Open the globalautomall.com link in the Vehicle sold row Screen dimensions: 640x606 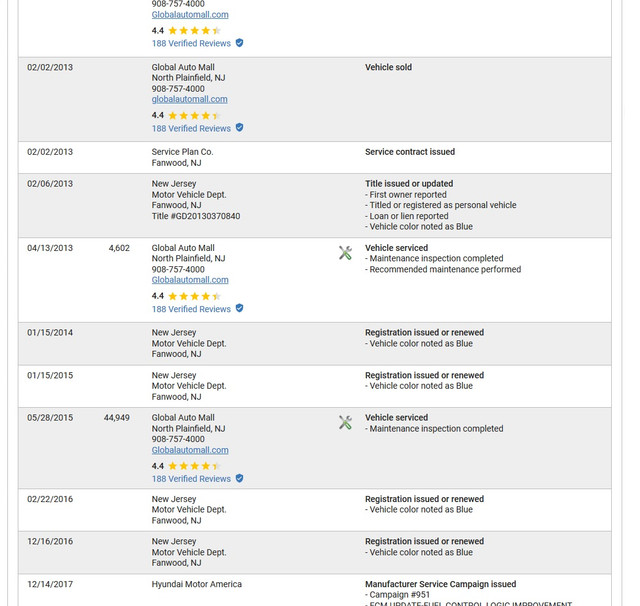(189, 99)
